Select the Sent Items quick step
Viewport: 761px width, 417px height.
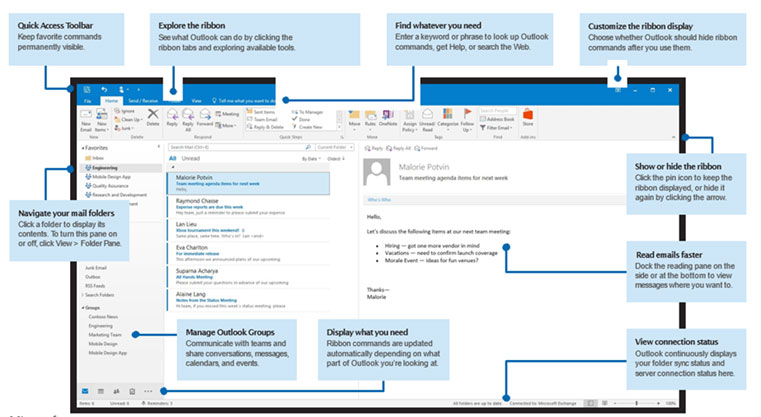point(261,112)
